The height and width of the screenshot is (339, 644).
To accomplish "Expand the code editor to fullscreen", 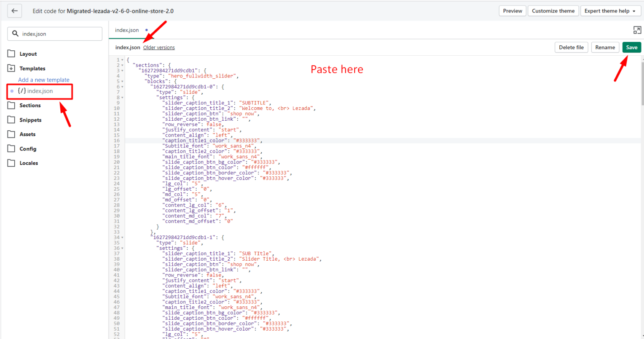I will click(637, 30).
